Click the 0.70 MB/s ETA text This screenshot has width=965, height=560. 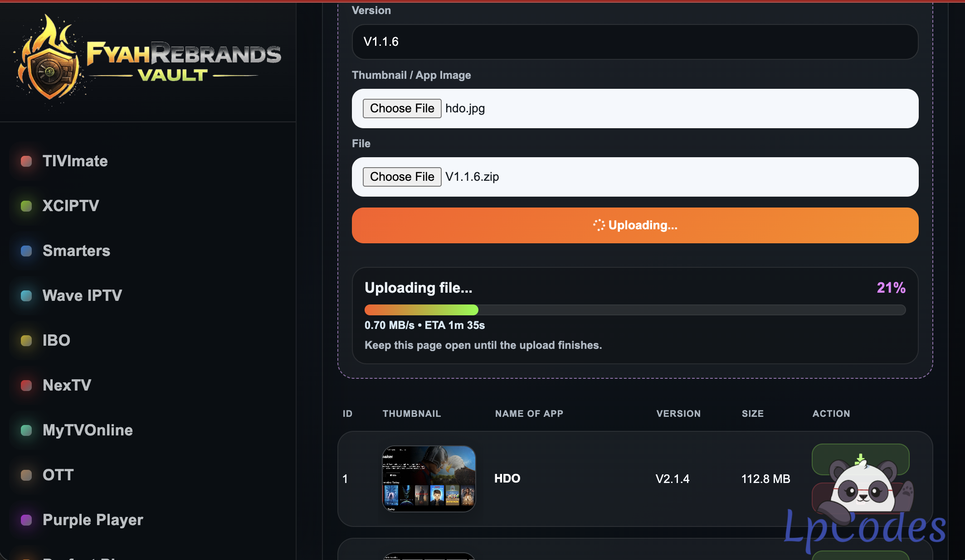(x=424, y=325)
